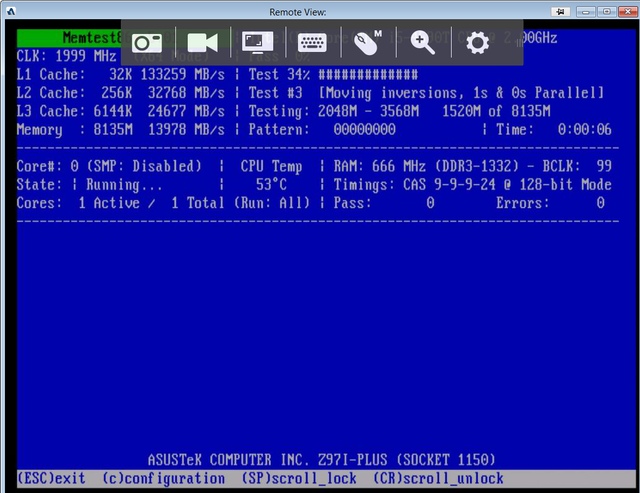Image resolution: width=640 pixels, height=493 pixels.
Task: Click the (ESC)exit option
Action: (51, 478)
